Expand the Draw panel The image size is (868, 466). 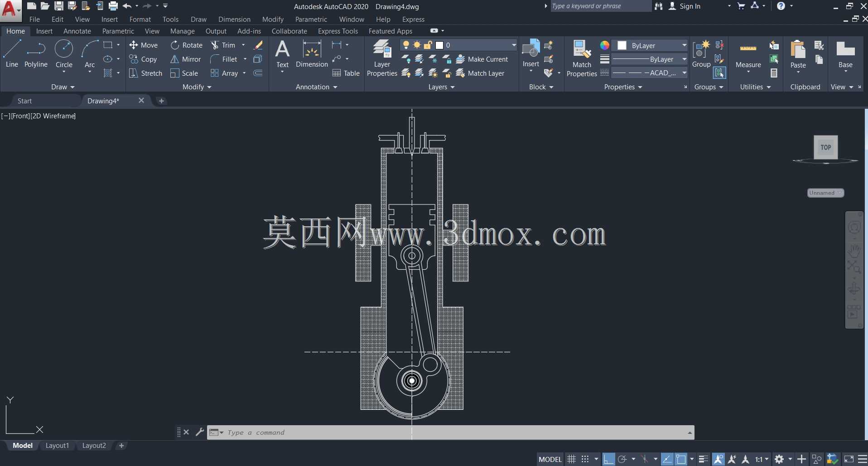[x=63, y=87]
